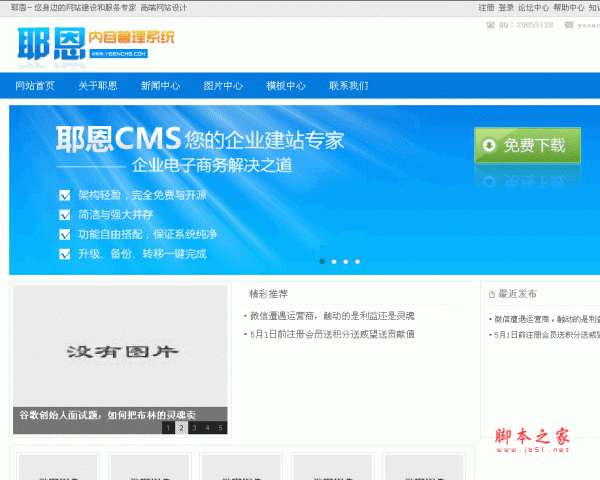This screenshot has width=600, height=480.
Task: Click the 精彩推荐 section heading
Action: click(x=268, y=294)
